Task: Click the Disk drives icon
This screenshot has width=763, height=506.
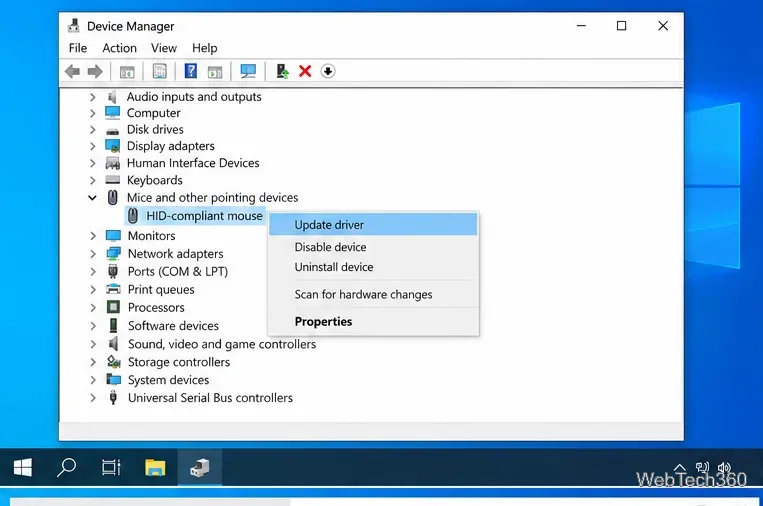Action: [112, 130]
